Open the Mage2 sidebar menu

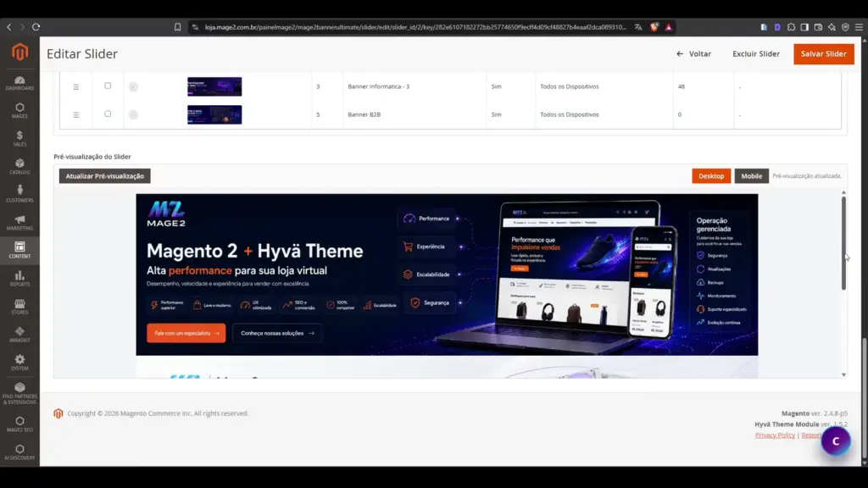[x=19, y=111]
